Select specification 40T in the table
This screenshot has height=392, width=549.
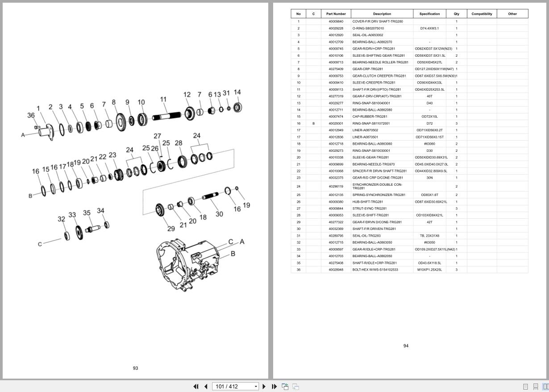[x=429, y=96]
